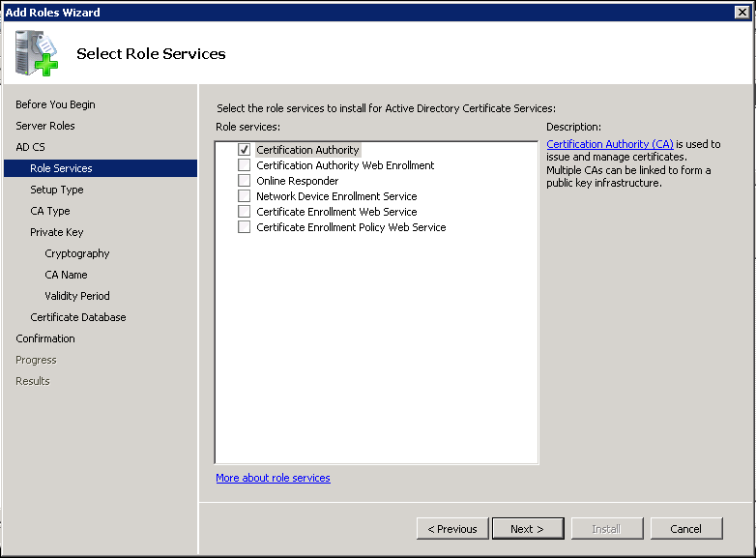Tick the Online Responder checkbox
756x558 pixels.
pos(244,181)
